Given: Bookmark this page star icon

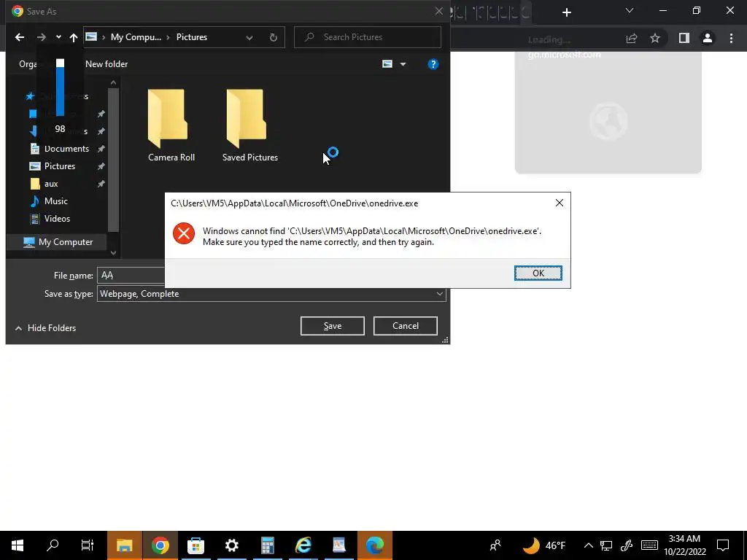Looking at the screenshot, I should point(655,38).
